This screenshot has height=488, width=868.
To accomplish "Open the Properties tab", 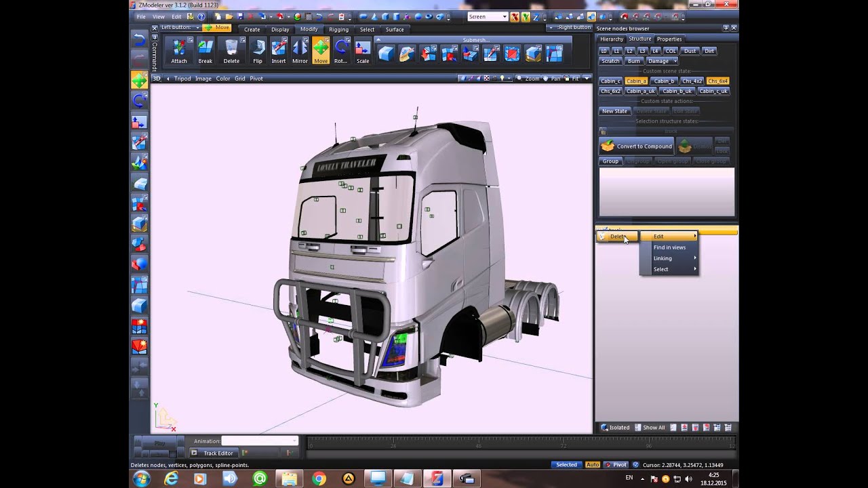I will click(x=669, y=39).
